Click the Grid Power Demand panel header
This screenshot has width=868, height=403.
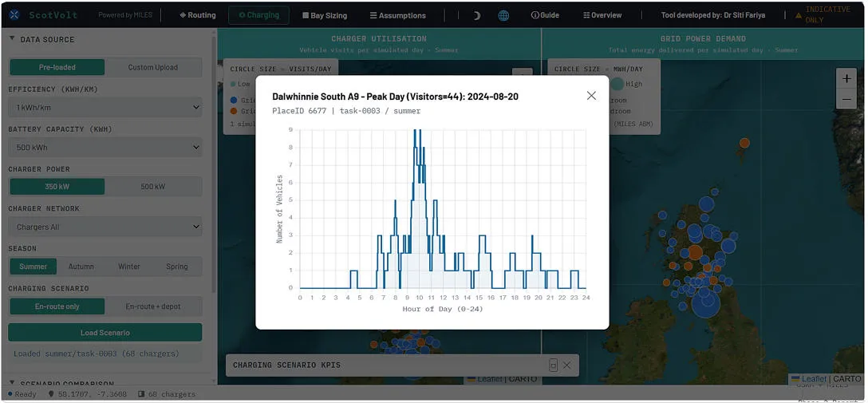703,44
